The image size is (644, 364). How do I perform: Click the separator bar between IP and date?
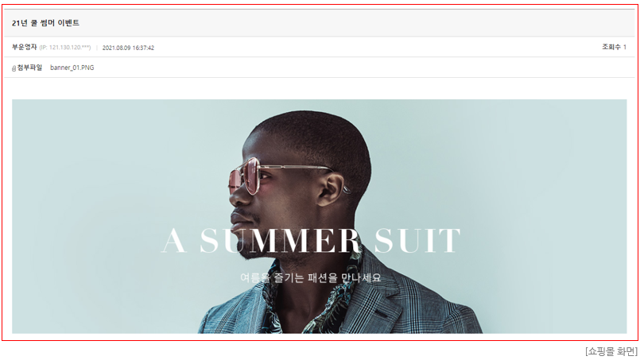coord(97,48)
